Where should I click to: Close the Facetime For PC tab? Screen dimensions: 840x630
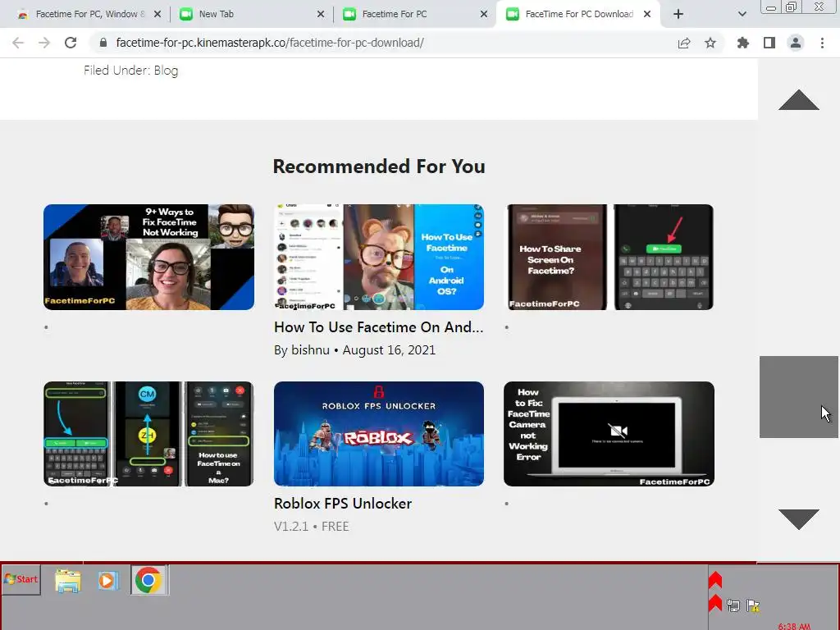pyautogui.click(x=484, y=15)
